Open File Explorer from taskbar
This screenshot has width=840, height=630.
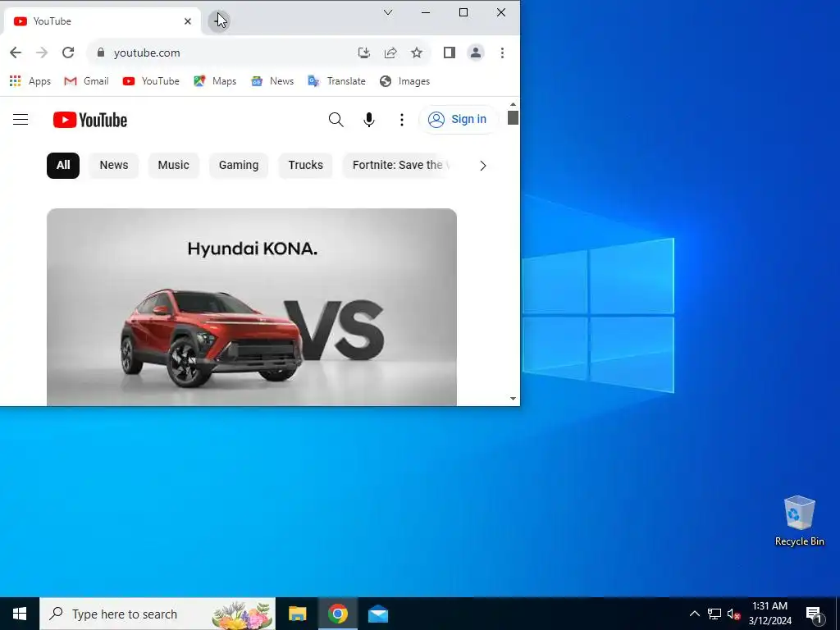point(297,614)
